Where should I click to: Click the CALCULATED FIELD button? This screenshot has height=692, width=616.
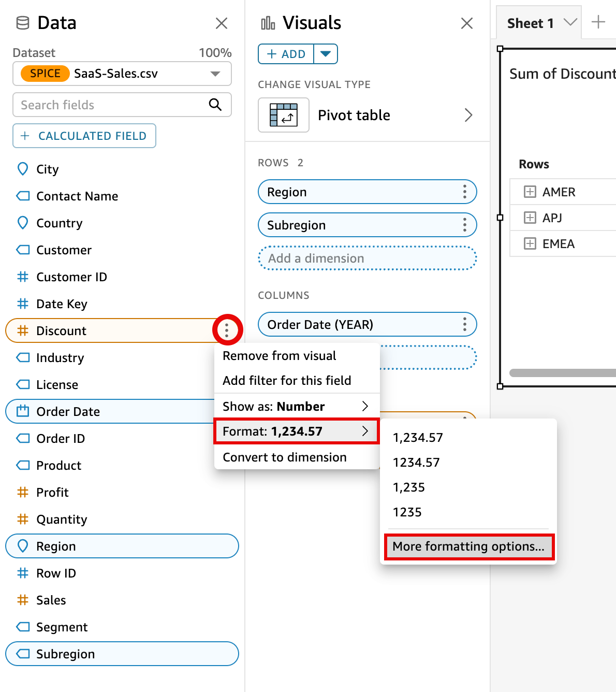click(84, 136)
